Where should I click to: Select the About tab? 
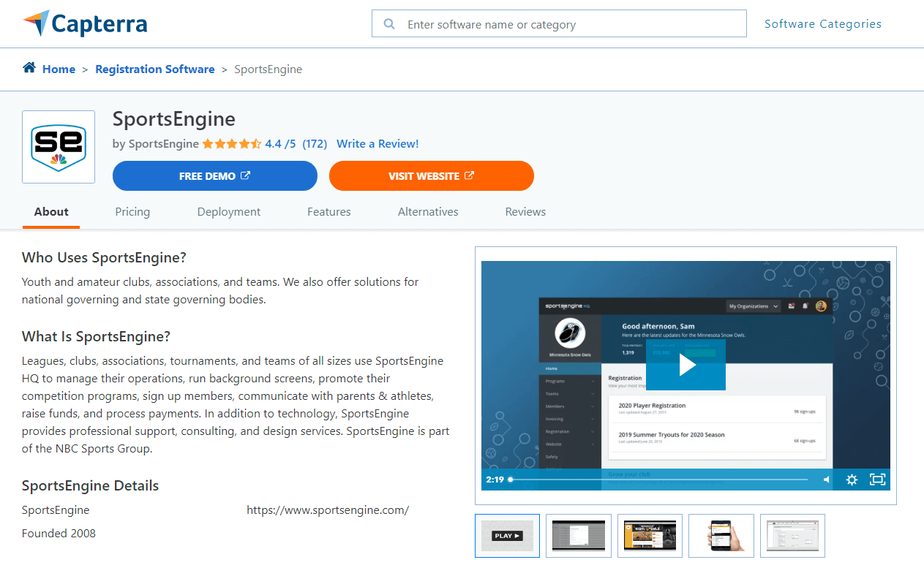[51, 212]
